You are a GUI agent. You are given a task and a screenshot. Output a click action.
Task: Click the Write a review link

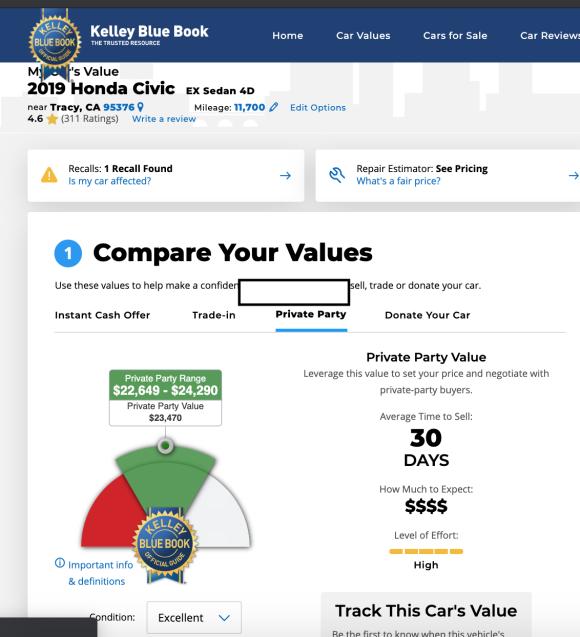(164, 119)
